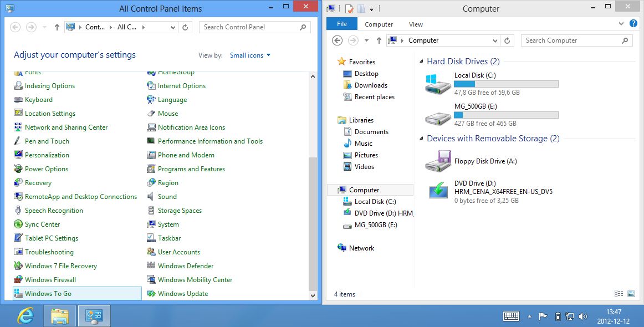This screenshot has height=327, width=644.
Task: Click the battery icon in system tray
Action: [558, 316]
